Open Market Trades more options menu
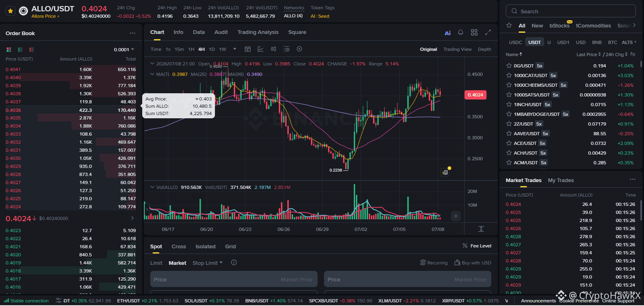This screenshot has width=644, height=306. pyautogui.click(x=632, y=180)
